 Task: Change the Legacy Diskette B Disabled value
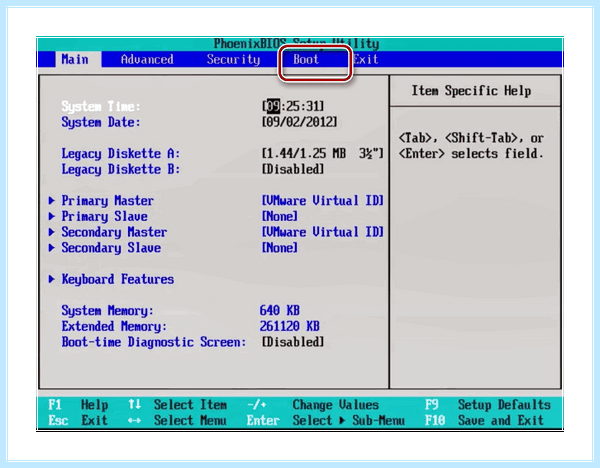point(293,169)
